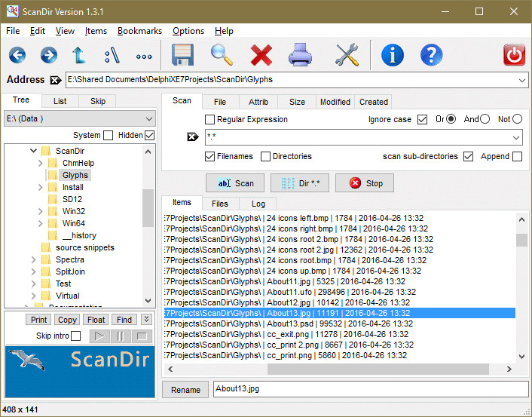Viewport: 532px width, 417px height.
Task: Click the Scan button
Action: 235,183
